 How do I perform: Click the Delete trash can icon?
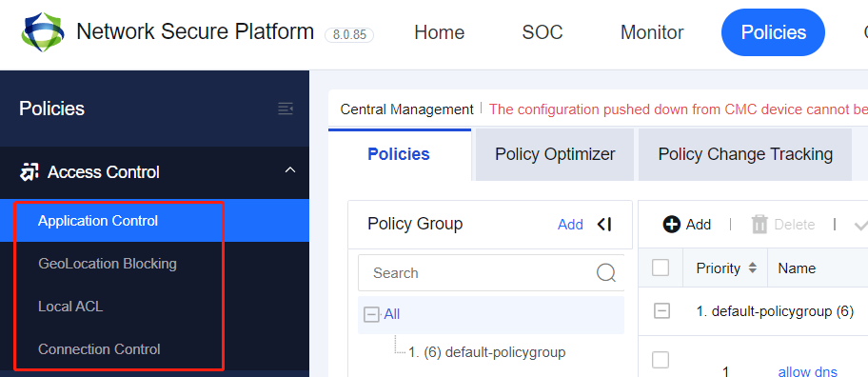coord(759,225)
